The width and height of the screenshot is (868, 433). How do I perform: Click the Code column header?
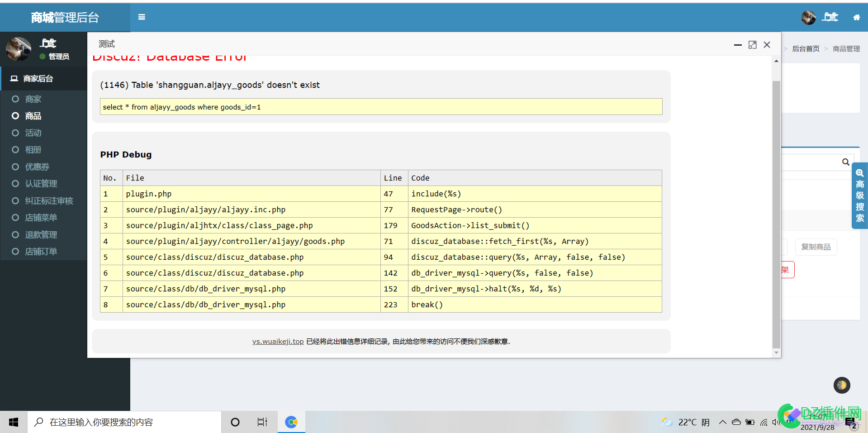pos(535,178)
